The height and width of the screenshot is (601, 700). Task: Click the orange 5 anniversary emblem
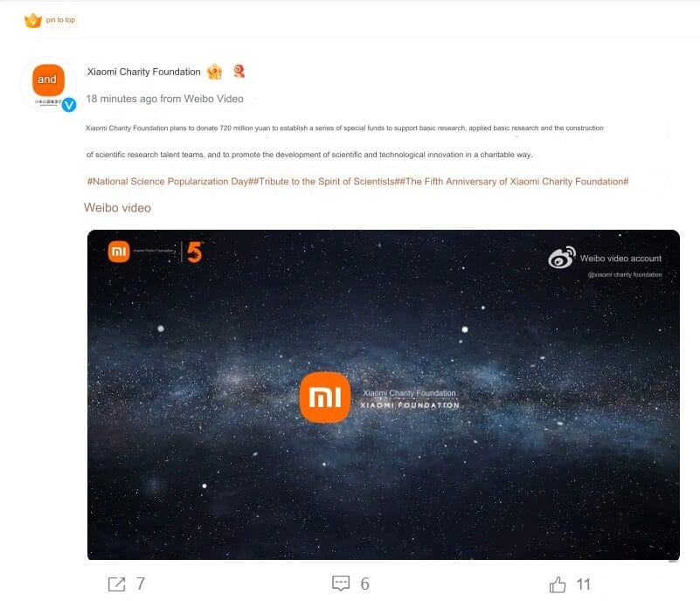(195, 252)
